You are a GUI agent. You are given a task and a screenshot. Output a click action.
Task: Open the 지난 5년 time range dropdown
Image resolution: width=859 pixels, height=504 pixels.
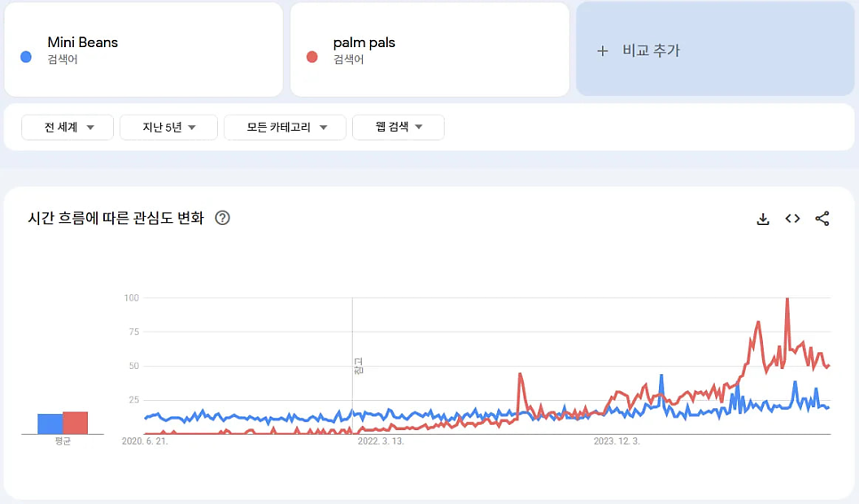point(169,127)
